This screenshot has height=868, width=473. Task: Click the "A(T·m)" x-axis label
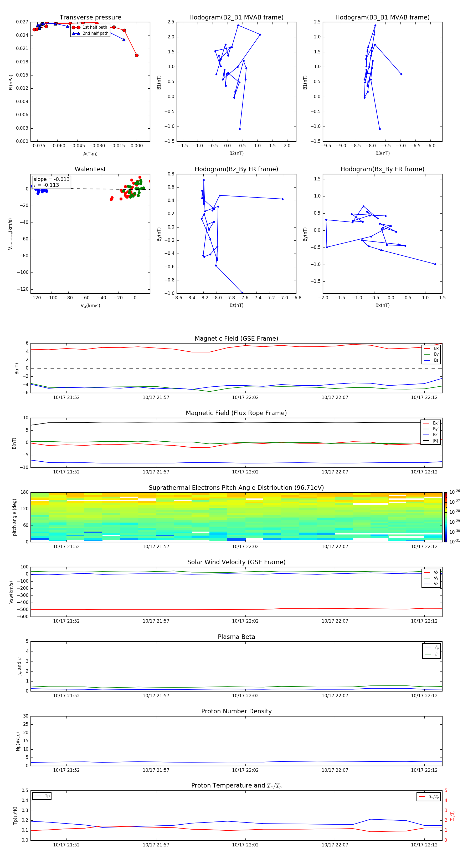(90, 154)
